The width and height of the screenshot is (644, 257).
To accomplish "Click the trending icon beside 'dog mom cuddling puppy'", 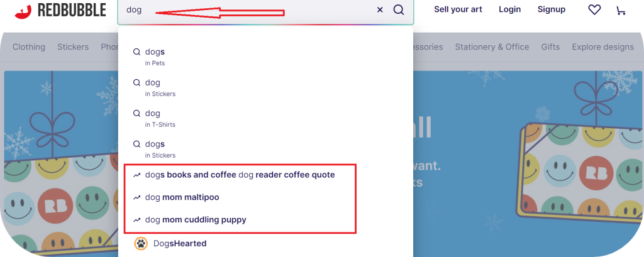I will (x=136, y=220).
